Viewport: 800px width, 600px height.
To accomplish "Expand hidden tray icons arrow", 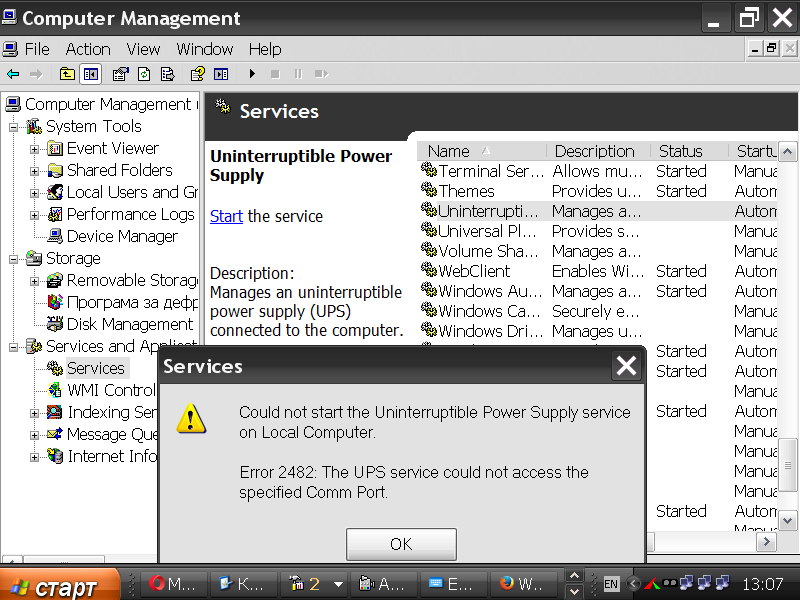I will (634, 584).
